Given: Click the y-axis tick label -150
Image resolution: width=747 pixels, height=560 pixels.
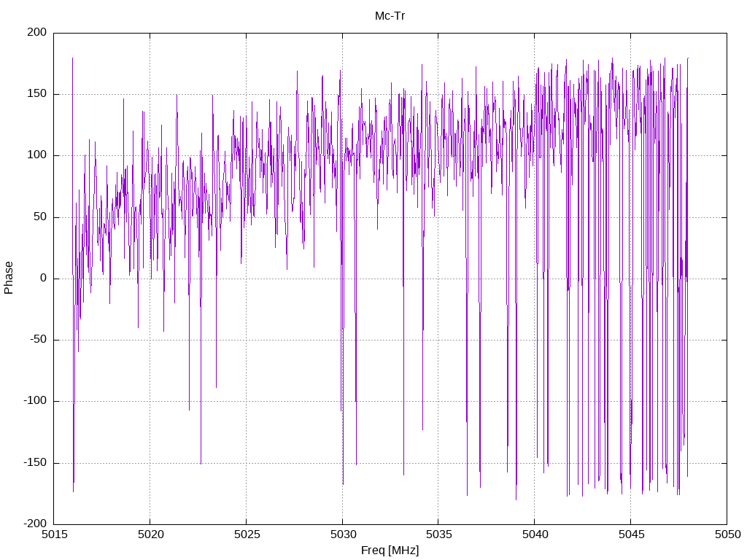Looking at the screenshot, I should [x=35, y=462].
